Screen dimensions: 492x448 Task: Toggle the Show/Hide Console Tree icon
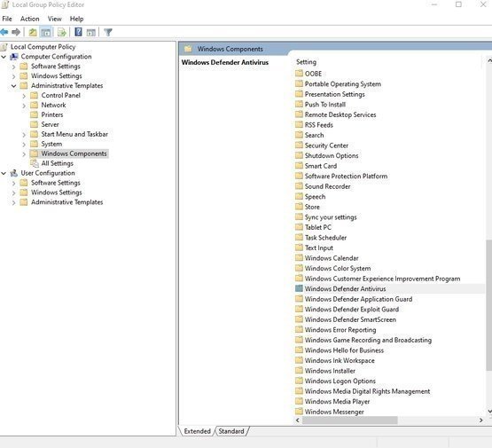coord(46,32)
